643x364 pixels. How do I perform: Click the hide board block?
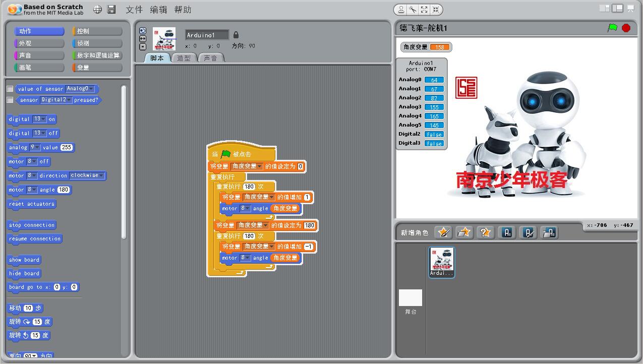[x=24, y=274]
